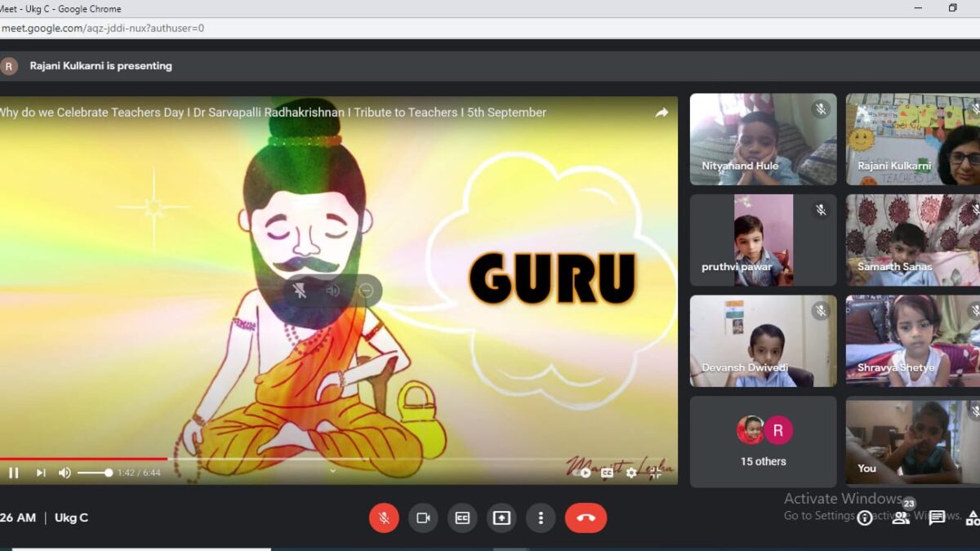Open the meeting details info icon
The image size is (980, 551).
[864, 518]
